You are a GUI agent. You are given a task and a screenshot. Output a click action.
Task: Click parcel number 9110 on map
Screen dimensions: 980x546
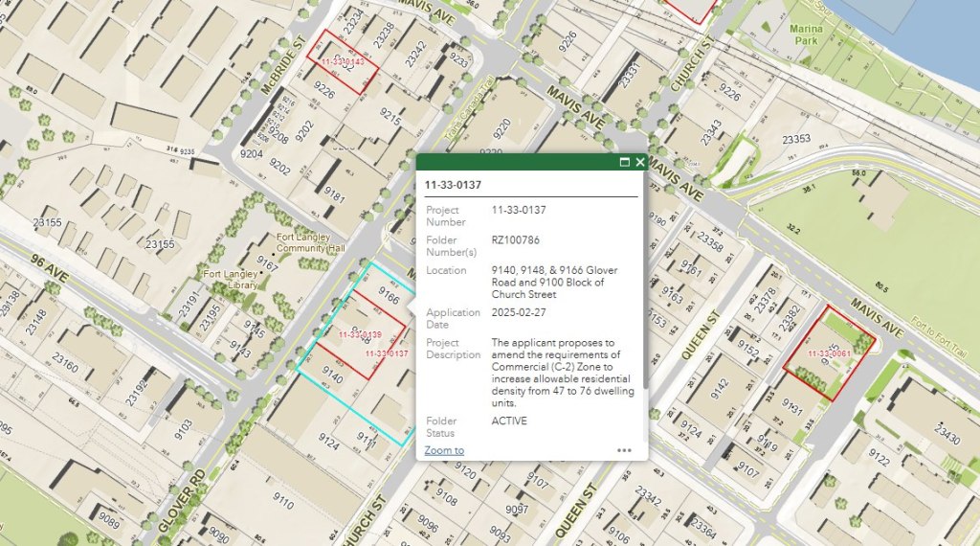(282, 499)
